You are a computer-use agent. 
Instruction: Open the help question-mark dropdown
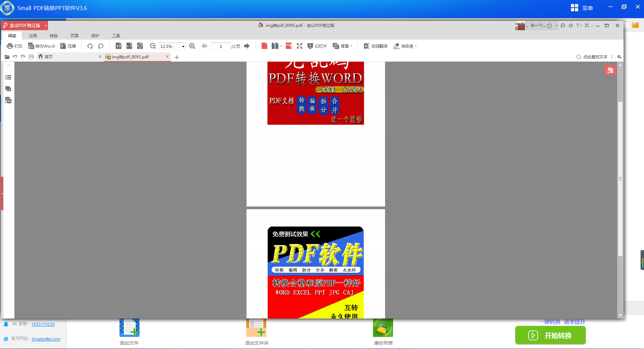(579, 25)
